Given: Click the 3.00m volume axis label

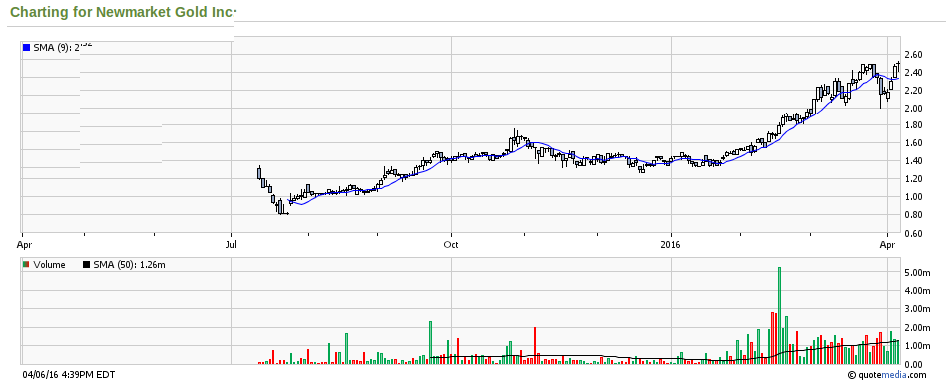Looking at the screenshot, I should tap(917, 310).
